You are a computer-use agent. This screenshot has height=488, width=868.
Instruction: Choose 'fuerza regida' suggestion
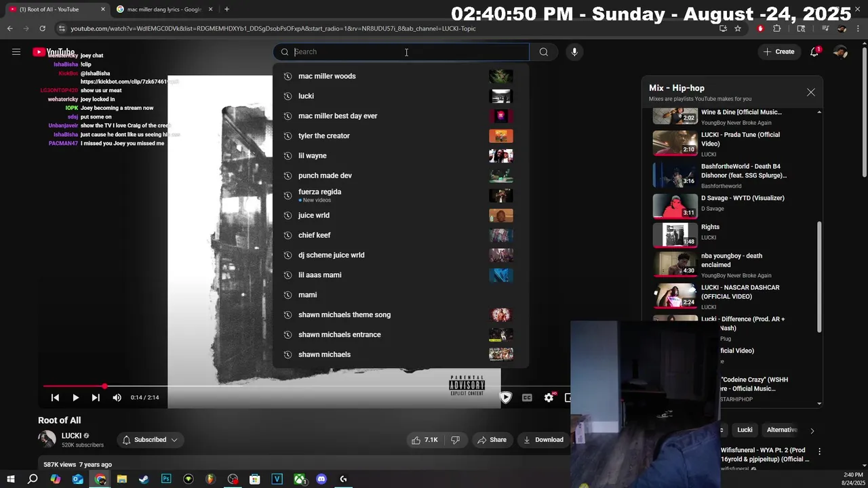tap(400, 195)
